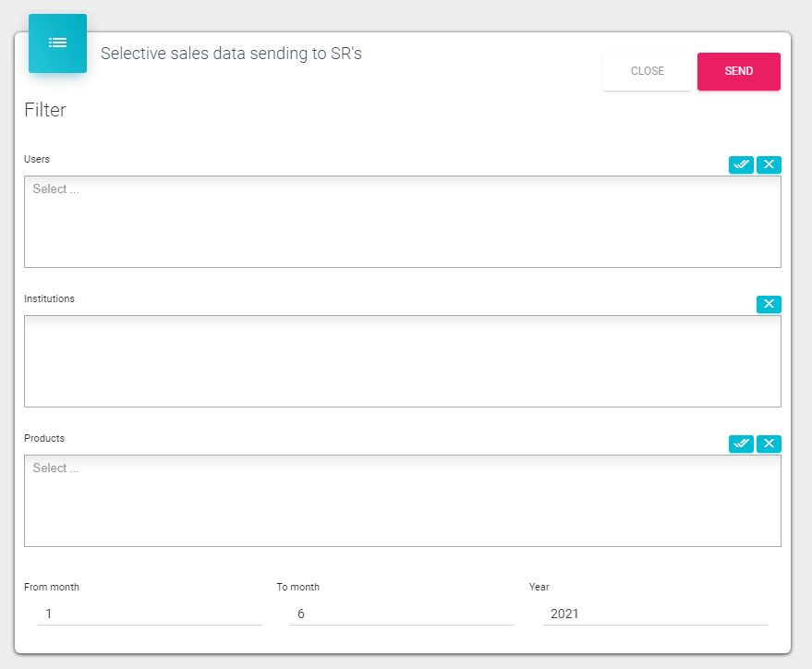Clear the Products selection with X icon

click(769, 444)
